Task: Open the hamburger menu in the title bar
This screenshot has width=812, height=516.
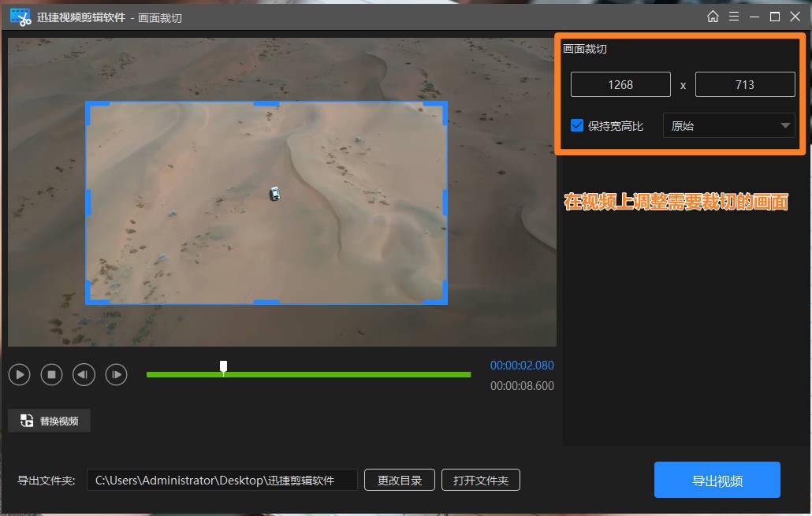Action: [x=736, y=16]
